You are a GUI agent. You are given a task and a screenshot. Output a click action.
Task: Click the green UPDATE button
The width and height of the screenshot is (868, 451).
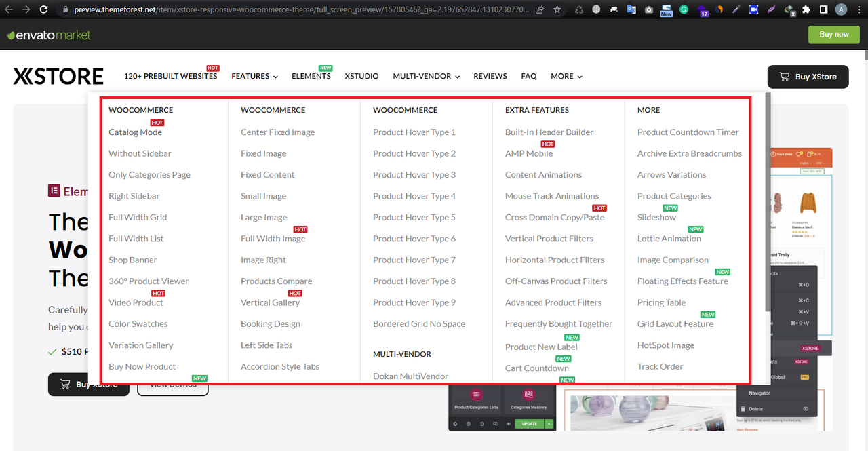(530, 424)
